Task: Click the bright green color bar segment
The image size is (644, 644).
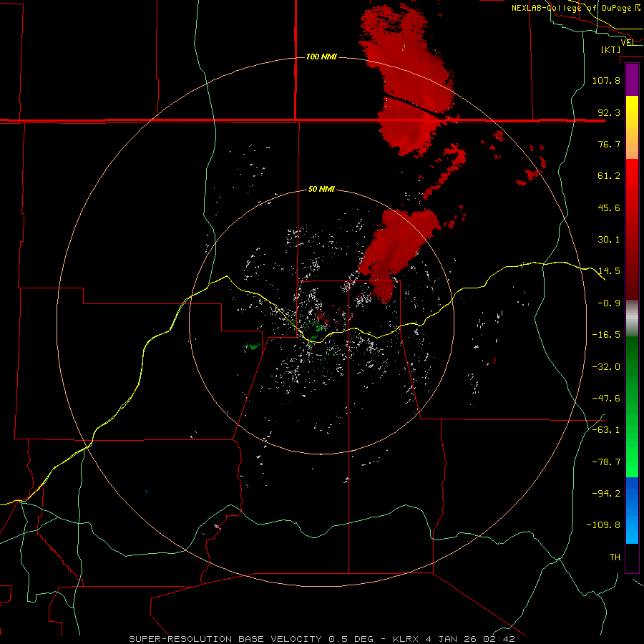Action: [x=632, y=406]
